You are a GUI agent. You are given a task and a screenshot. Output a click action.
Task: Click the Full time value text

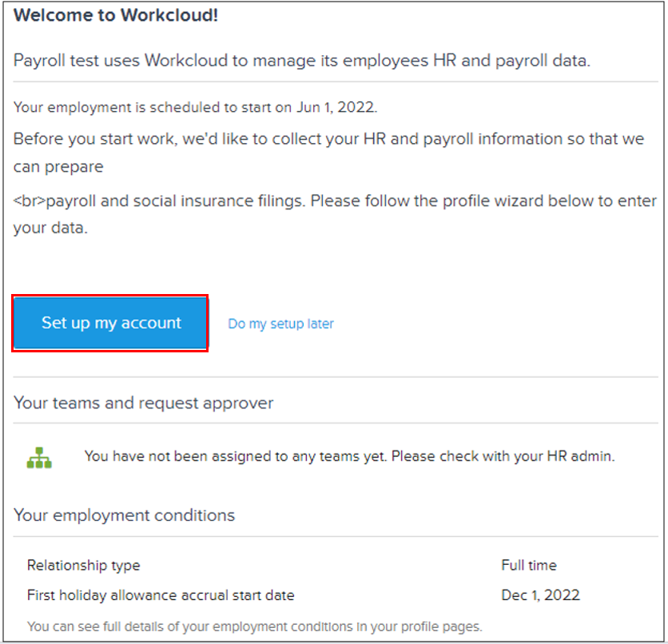529,565
